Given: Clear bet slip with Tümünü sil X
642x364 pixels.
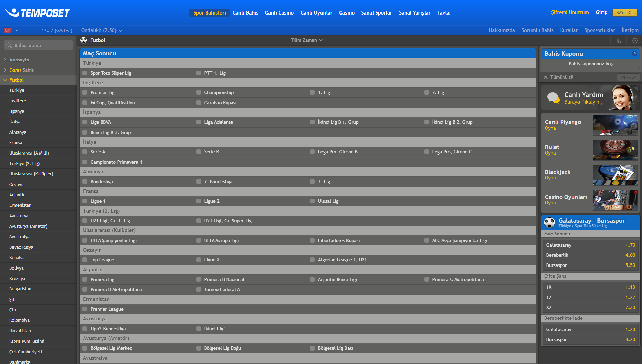Looking at the screenshot, I should [x=546, y=77].
